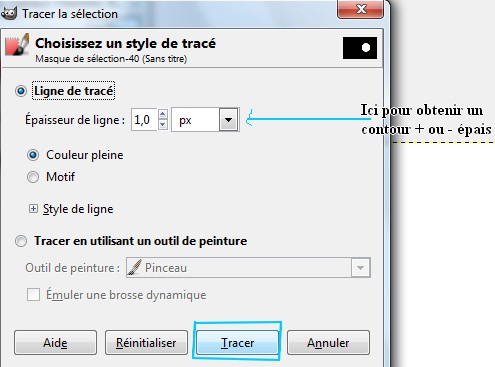This screenshot has width=495, height=367.
Task: Click the stroke style paintbrush icon
Action: point(17,44)
